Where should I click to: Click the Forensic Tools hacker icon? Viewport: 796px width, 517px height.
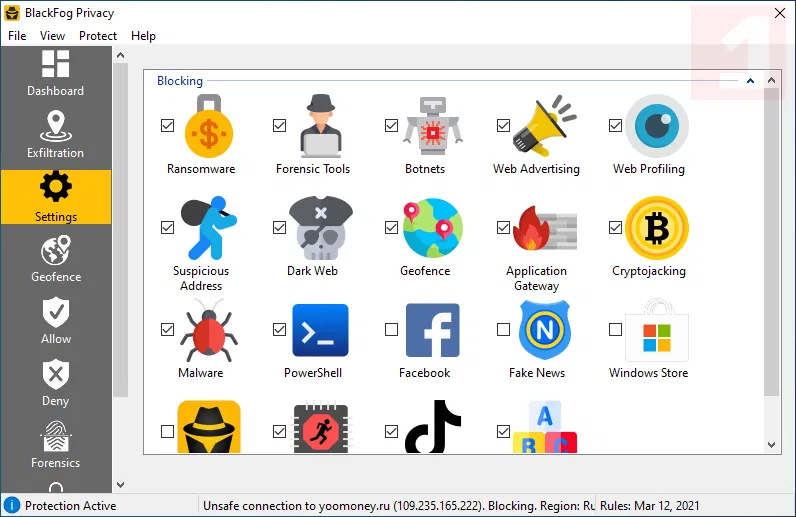pos(320,126)
